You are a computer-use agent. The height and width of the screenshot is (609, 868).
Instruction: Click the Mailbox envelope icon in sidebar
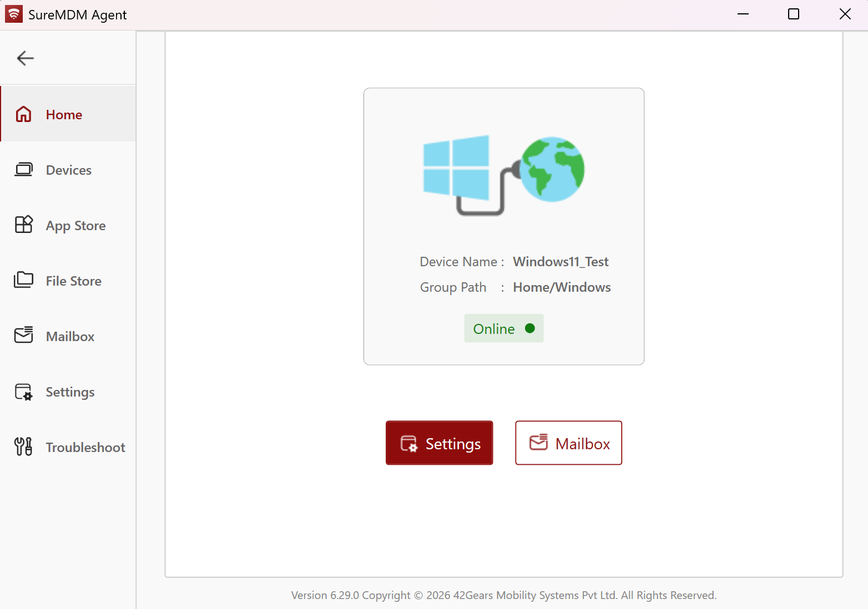tap(23, 335)
